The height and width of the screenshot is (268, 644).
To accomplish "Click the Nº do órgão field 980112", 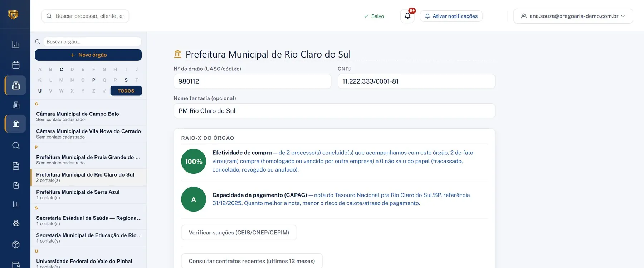I will click(x=252, y=81).
